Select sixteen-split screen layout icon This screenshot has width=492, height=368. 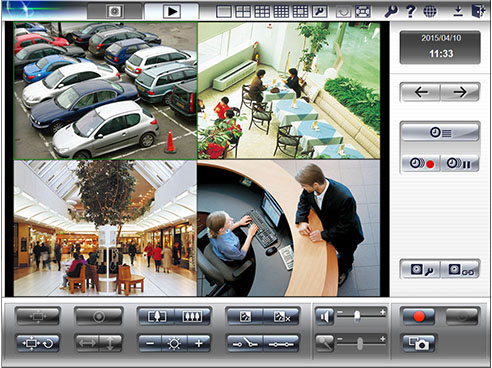(x=281, y=12)
